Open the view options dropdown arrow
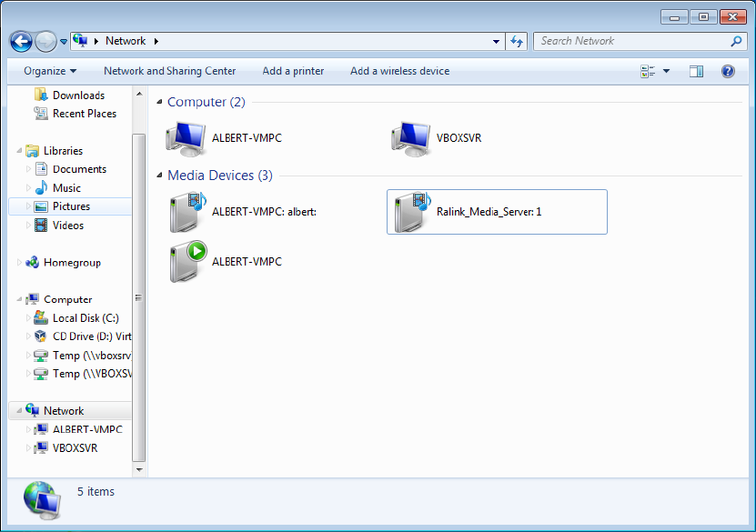This screenshot has height=532, width=756. tap(666, 71)
